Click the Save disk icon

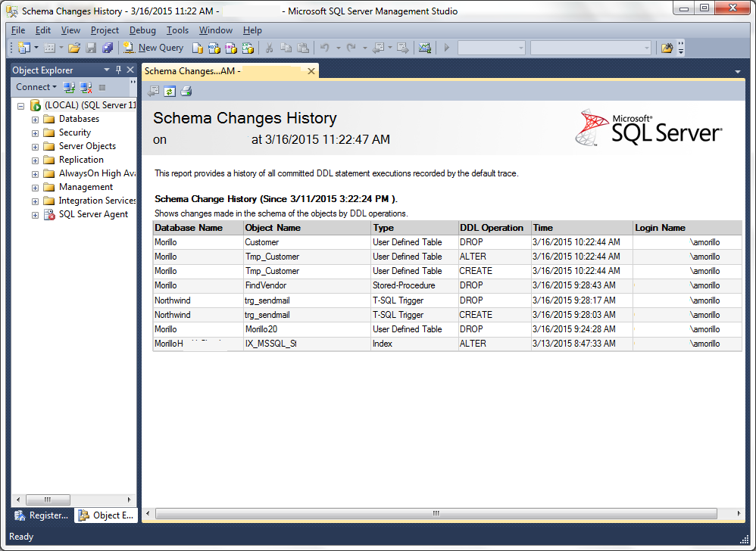(x=91, y=48)
